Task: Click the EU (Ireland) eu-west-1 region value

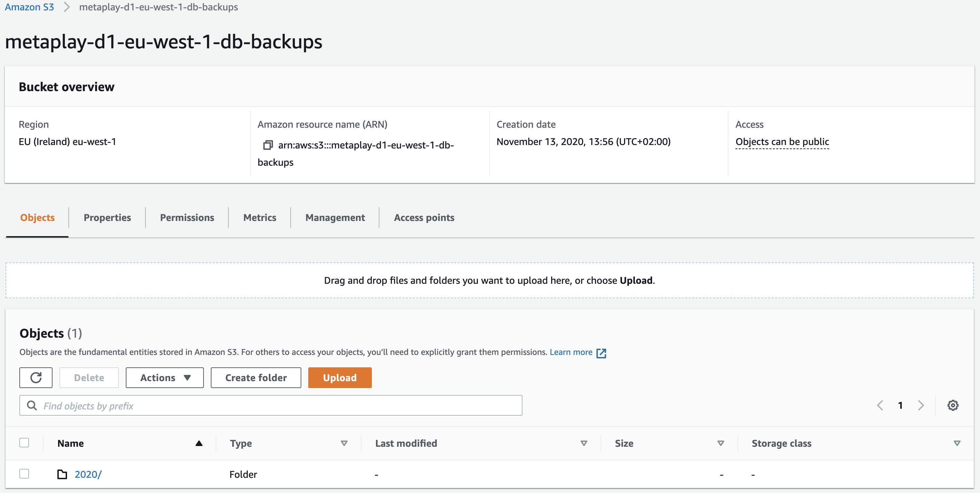Action: (67, 142)
